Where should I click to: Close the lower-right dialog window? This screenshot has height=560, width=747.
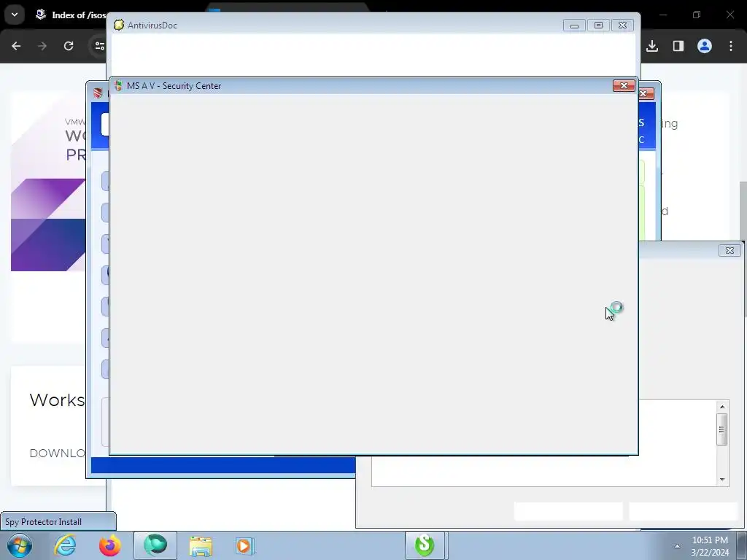[729, 251]
